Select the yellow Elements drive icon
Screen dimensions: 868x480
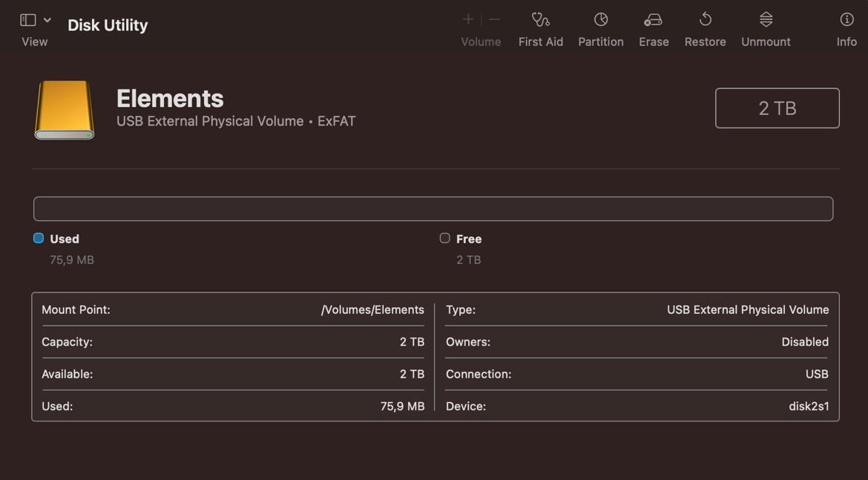[x=65, y=110]
